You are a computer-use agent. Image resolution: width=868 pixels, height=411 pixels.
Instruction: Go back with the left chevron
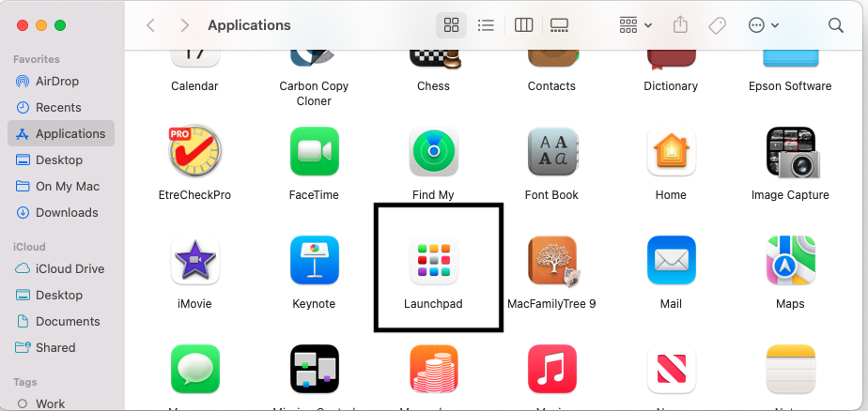pos(150,25)
